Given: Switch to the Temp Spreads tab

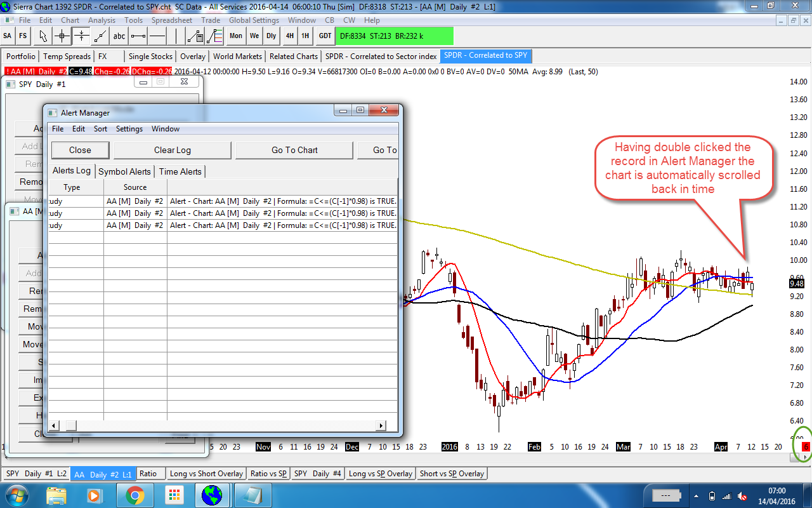Looking at the screenshot, I should click(67, 57).
